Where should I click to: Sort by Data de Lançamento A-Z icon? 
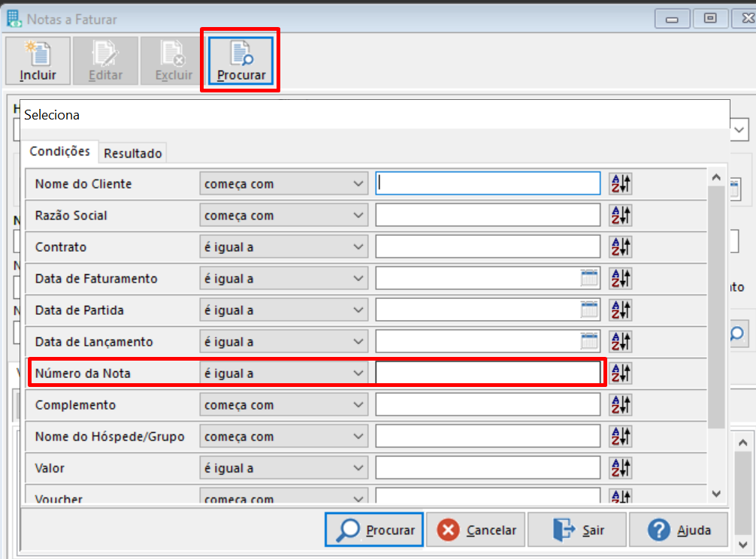click(621, 342)
